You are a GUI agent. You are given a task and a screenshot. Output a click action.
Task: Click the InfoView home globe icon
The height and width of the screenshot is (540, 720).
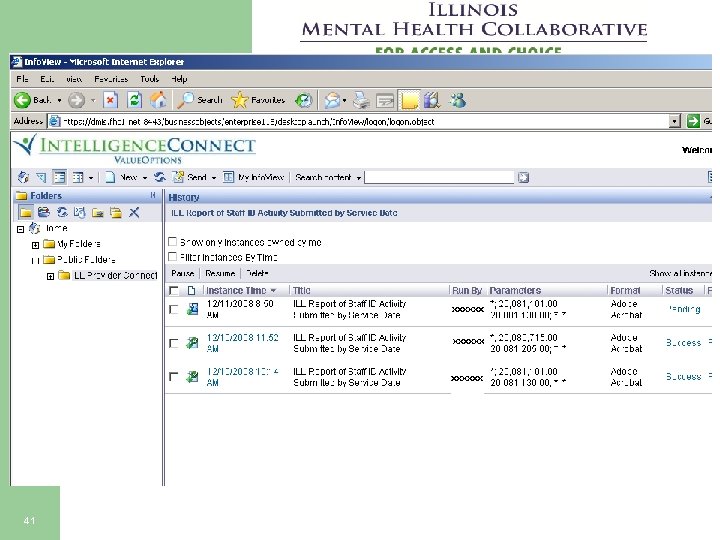[x=23, y=177]
